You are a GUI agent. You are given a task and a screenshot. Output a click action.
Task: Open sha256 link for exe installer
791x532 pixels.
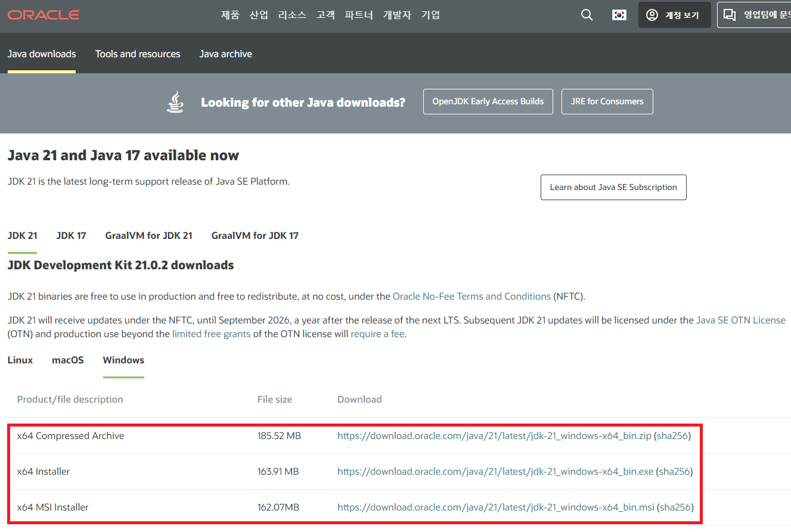(x=675, y=471)
